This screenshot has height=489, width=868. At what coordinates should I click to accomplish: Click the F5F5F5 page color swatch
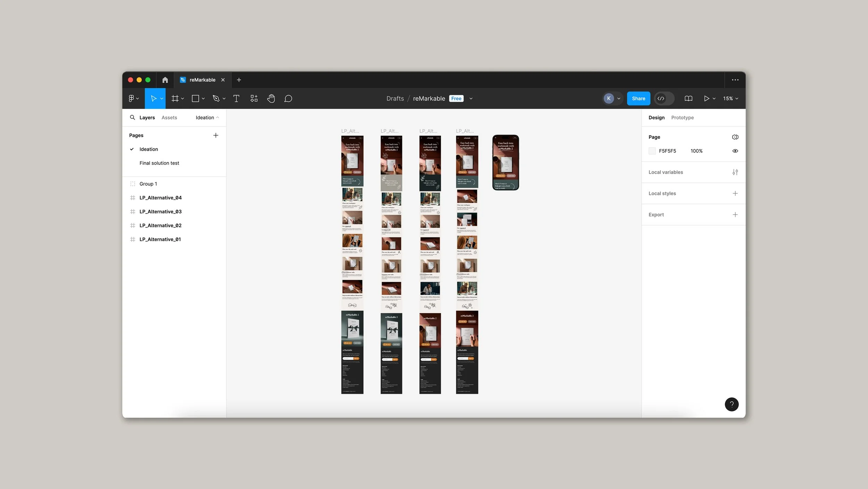[x=652, y=151]
